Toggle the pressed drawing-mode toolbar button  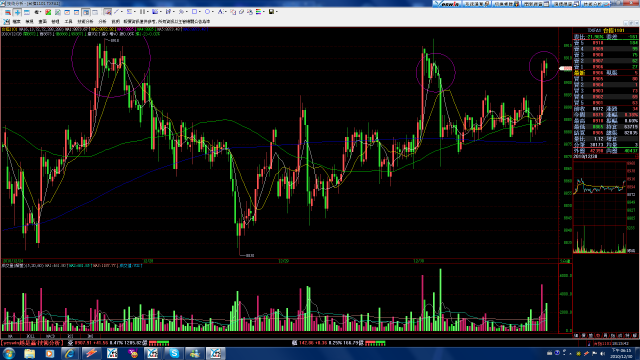tap(107, 12)
